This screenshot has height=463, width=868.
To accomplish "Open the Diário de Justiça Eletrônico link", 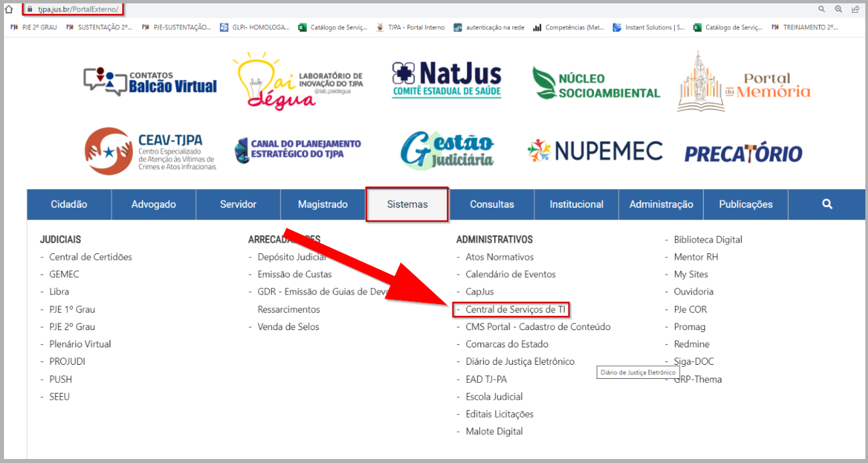I will pyautogui.click(x=520, y=361).
